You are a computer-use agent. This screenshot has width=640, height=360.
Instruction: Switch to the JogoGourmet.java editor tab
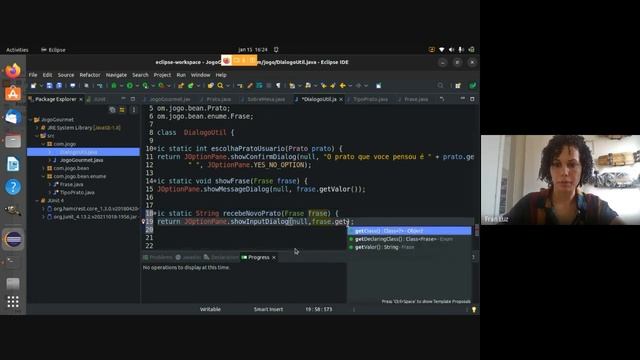(x=167, y=99)
